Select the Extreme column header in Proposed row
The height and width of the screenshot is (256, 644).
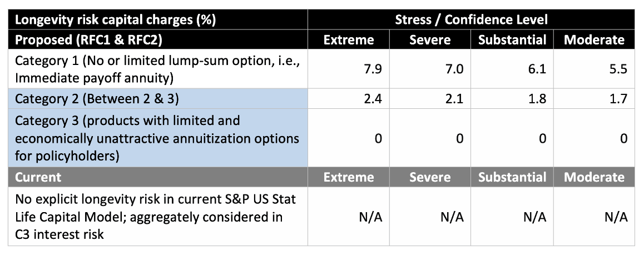tap(349, 39)
